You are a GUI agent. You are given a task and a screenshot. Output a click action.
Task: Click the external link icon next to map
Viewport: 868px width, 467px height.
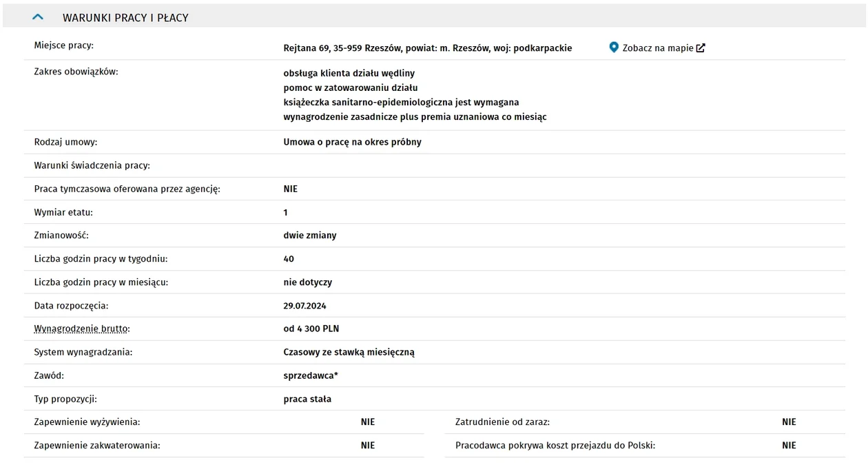tap(701, 48)
